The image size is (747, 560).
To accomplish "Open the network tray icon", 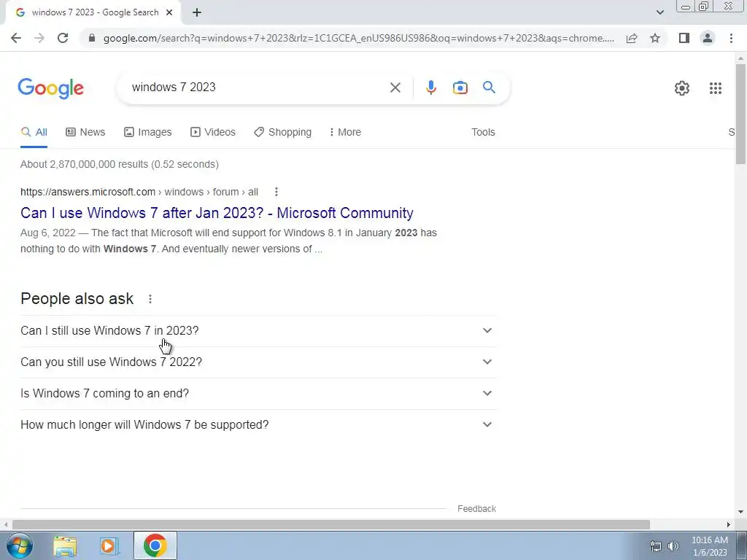I will [656, 546].
